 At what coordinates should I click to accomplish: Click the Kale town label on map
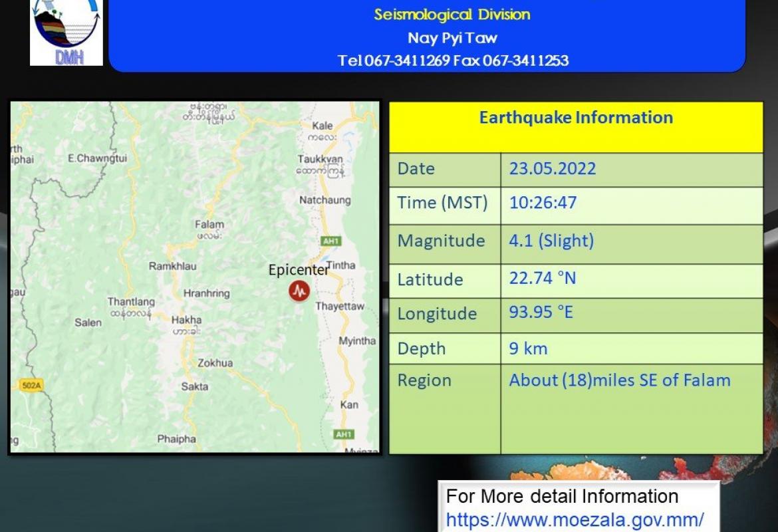pos(323,126)
